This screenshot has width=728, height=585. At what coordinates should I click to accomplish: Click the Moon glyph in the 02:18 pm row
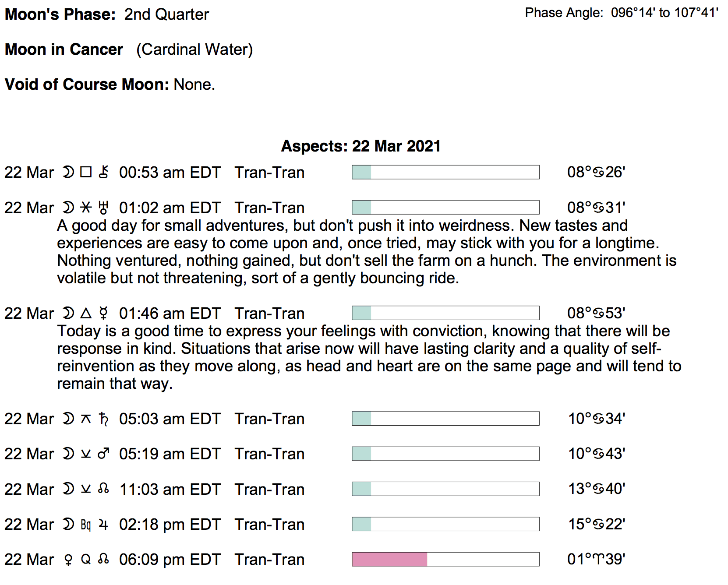68,524
